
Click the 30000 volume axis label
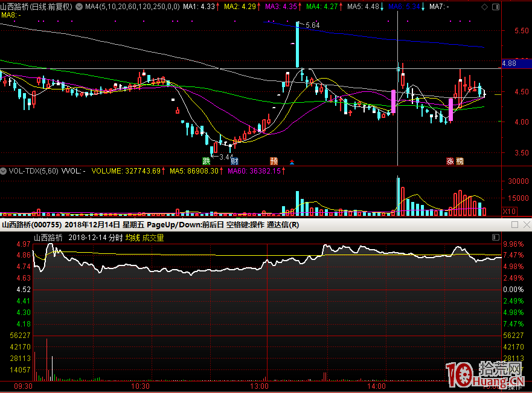[x=518, y=181]
